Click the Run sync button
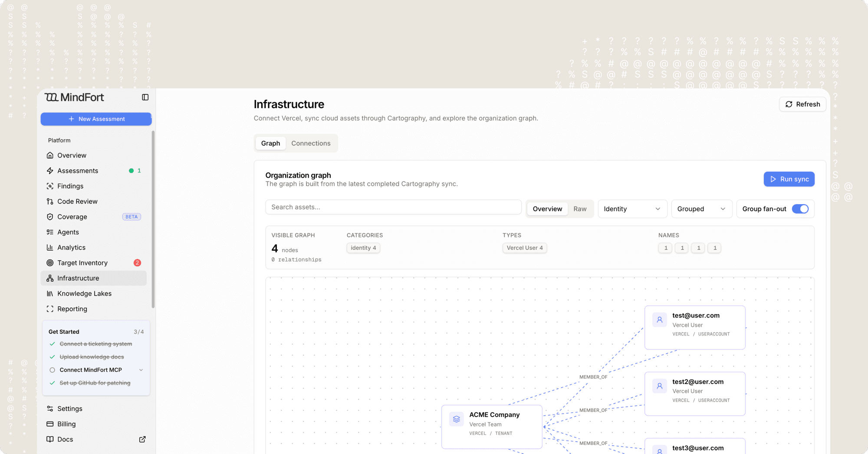Viewport: 868px width, 454px height. coord(789,179)
